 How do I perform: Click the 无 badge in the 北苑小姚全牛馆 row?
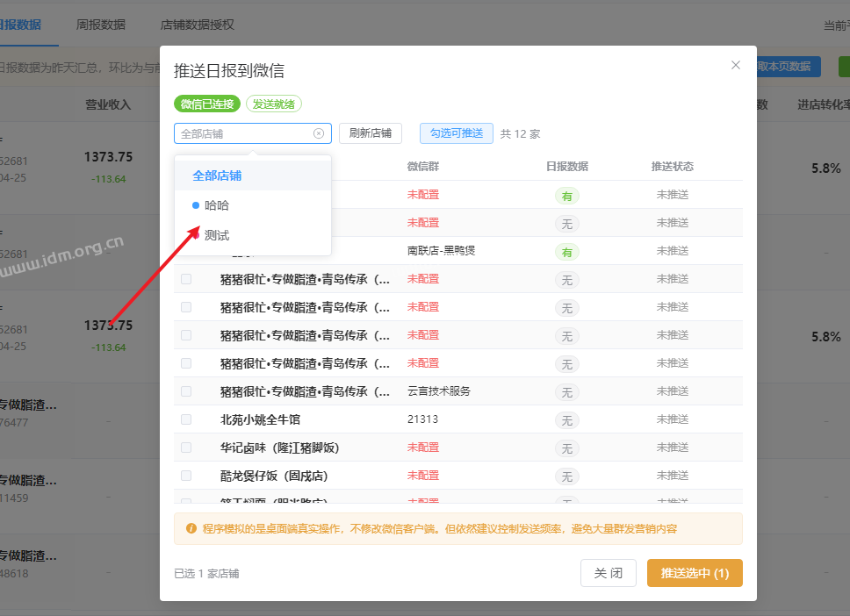point(566,420)
